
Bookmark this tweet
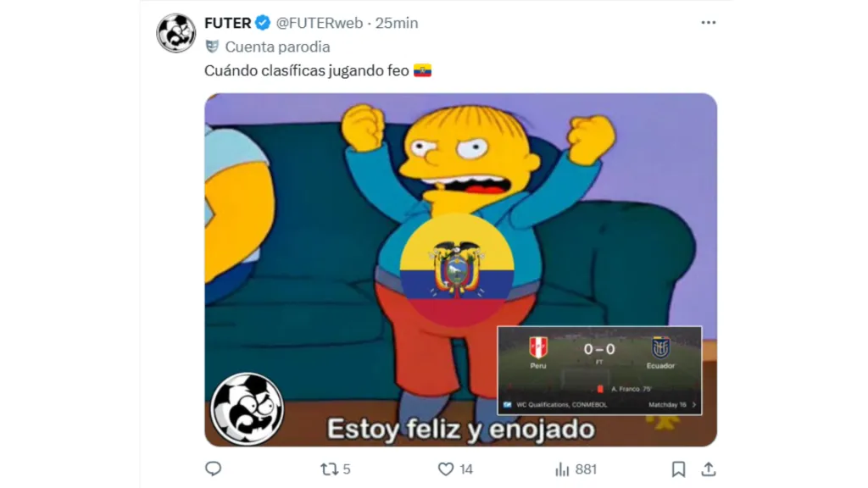coord(678,469)
